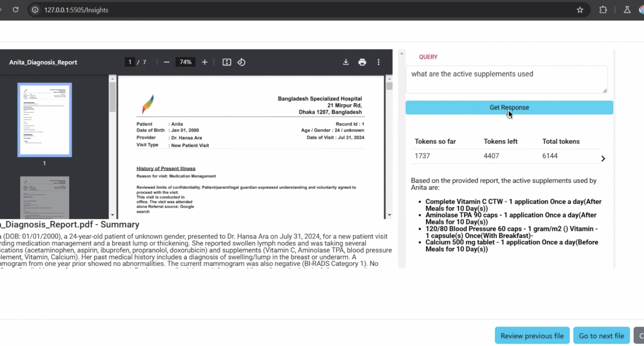Click the PDF download icon
Image resolution: width=644 pixels, height=346 pixels.
pos(346,62)
